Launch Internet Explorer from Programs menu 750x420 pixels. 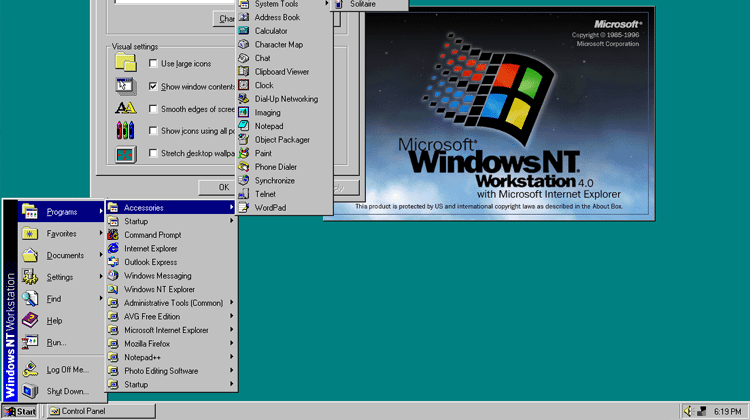[x=171, y=248]
